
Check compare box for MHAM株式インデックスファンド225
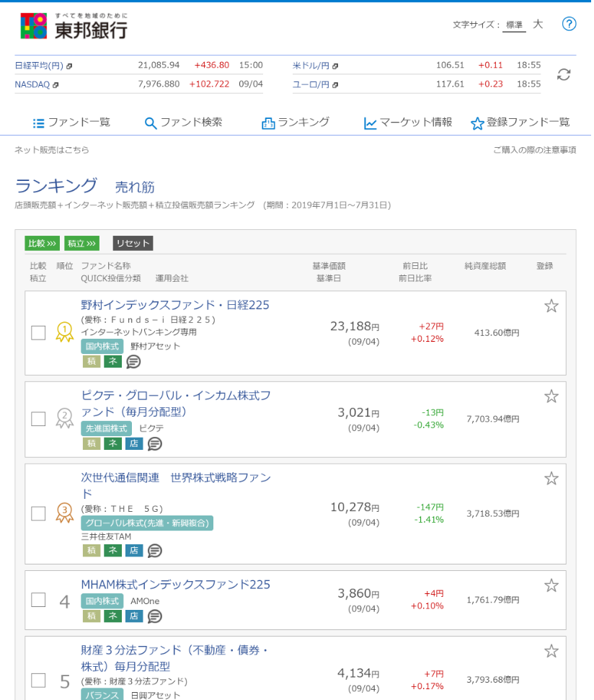(x=38, y=600)
